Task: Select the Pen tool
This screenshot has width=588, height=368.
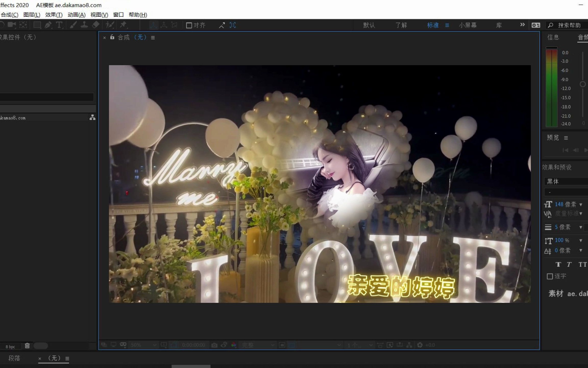Action: click(x=48, y=25)
